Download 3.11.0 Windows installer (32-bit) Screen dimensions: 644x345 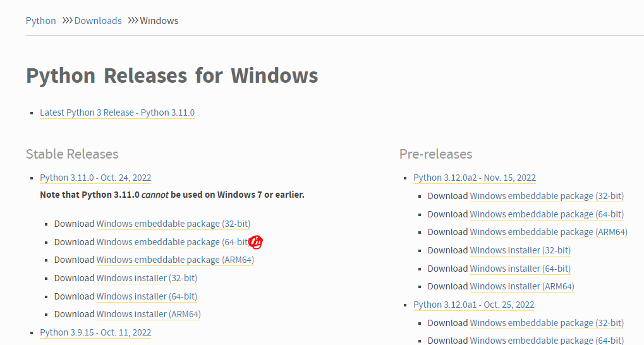(x=147, y=278)
